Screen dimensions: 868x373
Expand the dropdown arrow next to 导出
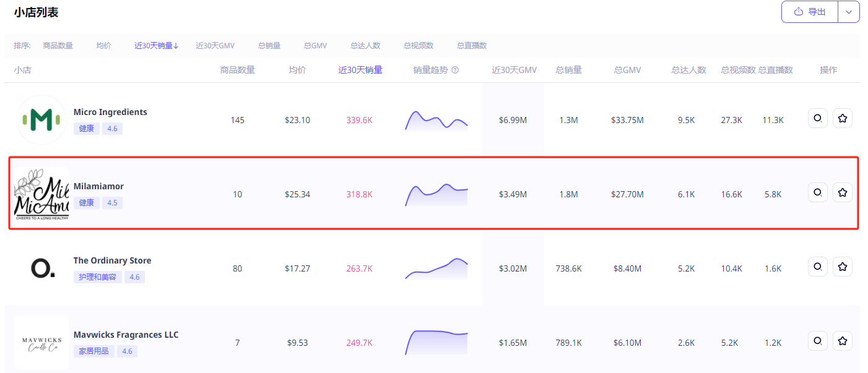click(x=848, y=12)
